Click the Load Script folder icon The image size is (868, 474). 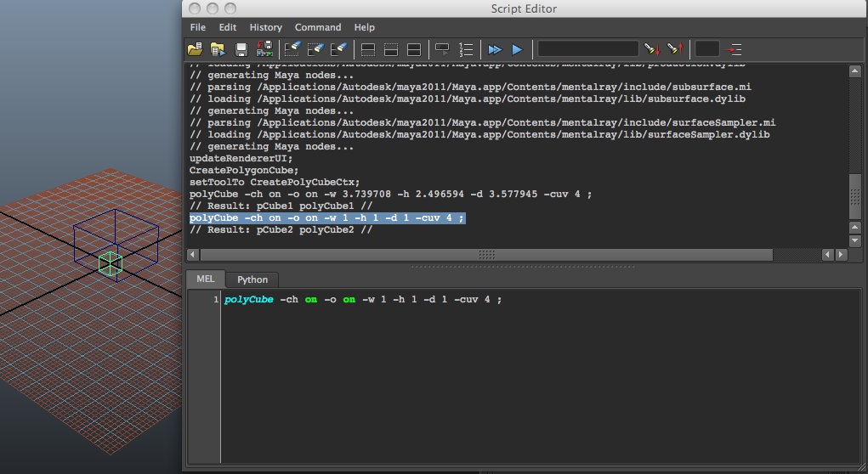tap(196, 49)
